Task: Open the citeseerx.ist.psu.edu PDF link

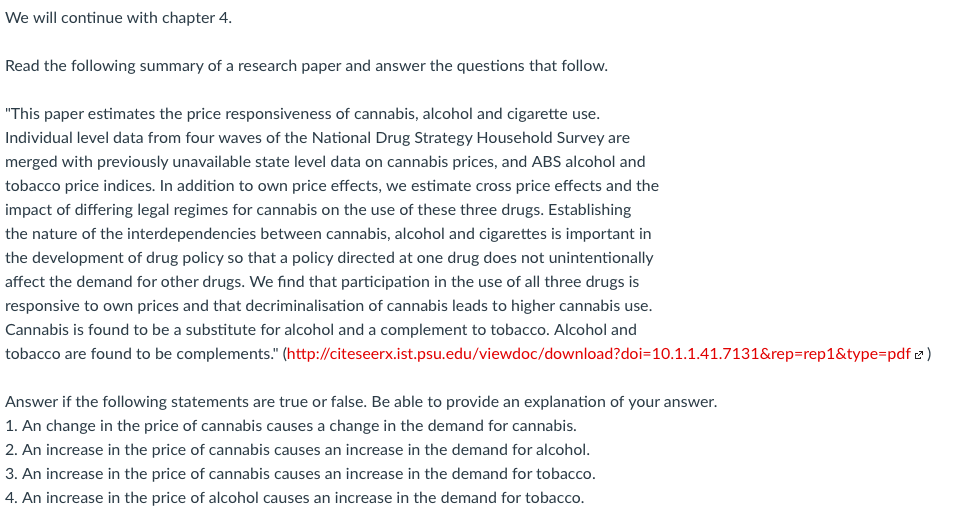Action: 598,354
